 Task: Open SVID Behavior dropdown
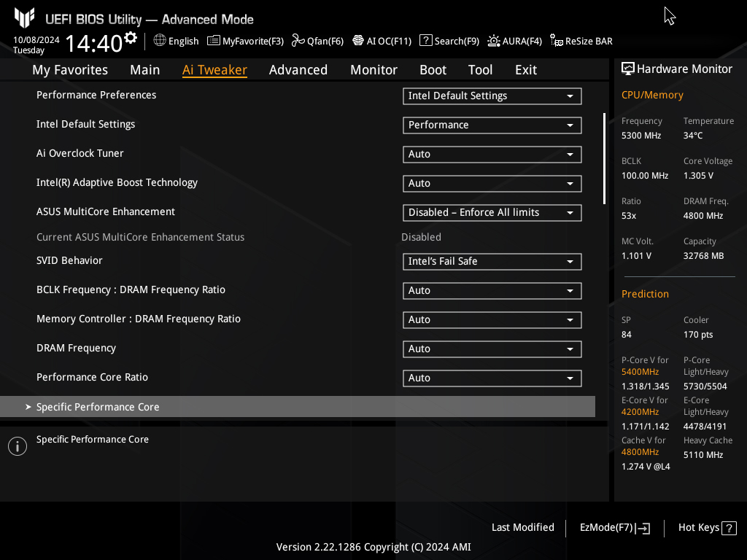(492, 262)
